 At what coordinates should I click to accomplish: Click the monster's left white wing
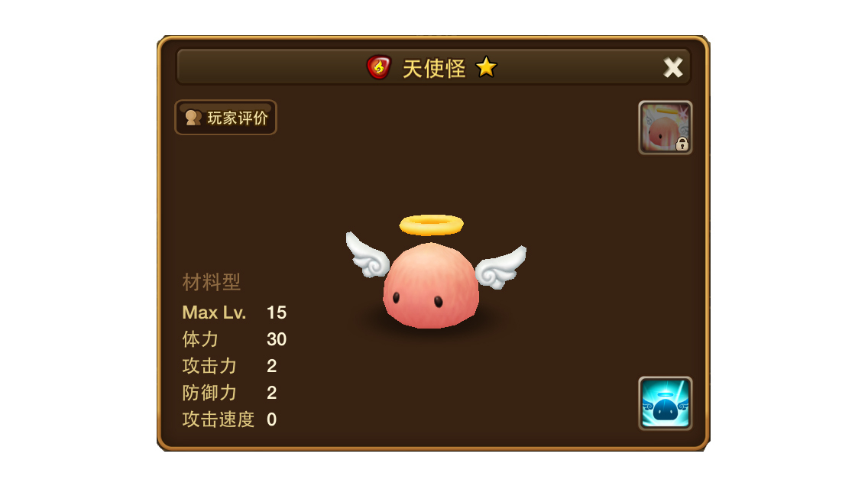click(x=367, y=254)
